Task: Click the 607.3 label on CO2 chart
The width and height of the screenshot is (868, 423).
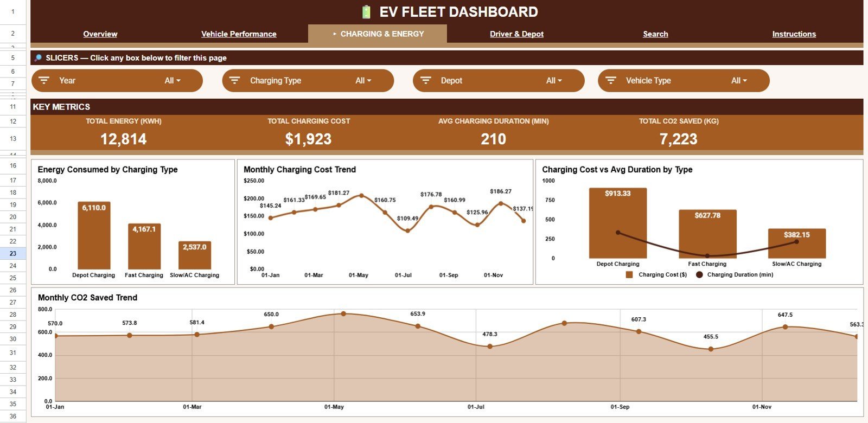Action: pos(639,319)
